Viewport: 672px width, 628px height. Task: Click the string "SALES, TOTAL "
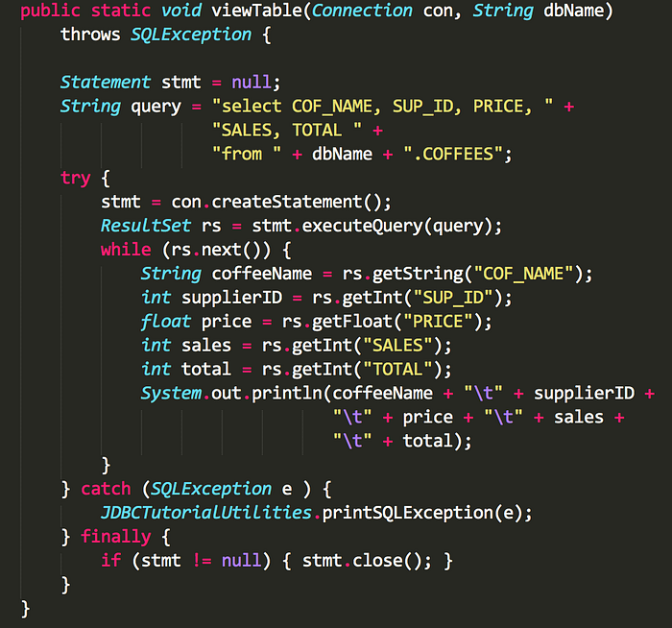tap(287, 130)
